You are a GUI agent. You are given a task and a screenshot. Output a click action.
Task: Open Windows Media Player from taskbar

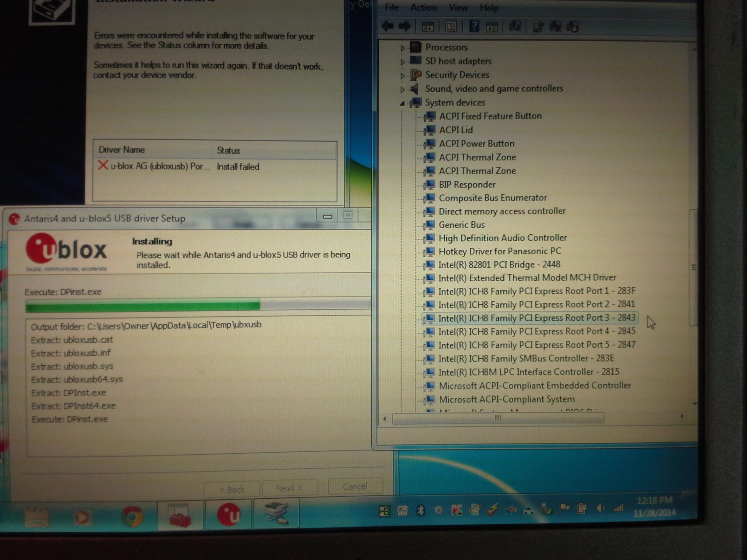click(x=82, y=517)
